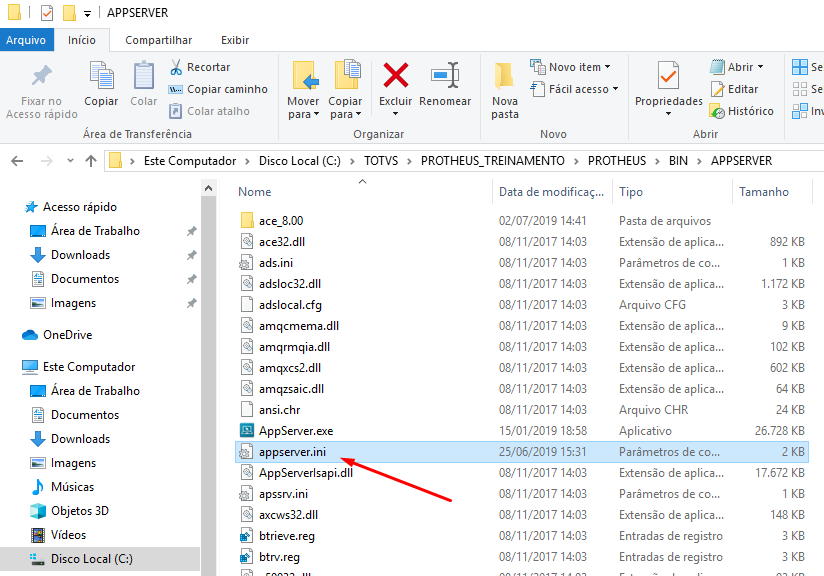Click the title bar properties checkmark icon
This screenshot has width=824, height=576.
click(47, 13)
